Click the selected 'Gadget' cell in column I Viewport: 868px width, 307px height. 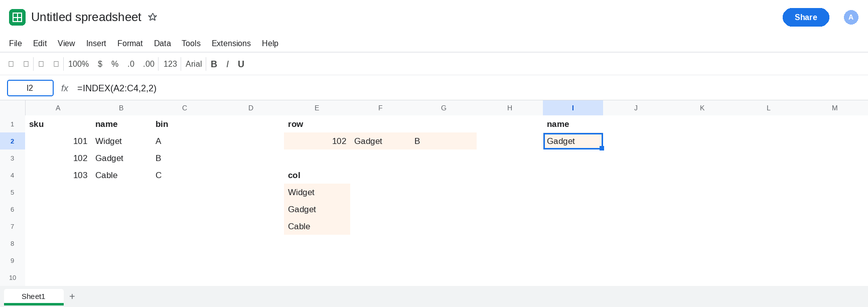point(573,141)
